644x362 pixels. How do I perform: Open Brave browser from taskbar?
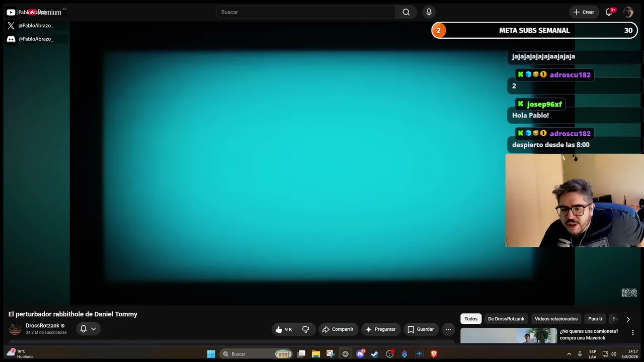click(x=434, y=354)
